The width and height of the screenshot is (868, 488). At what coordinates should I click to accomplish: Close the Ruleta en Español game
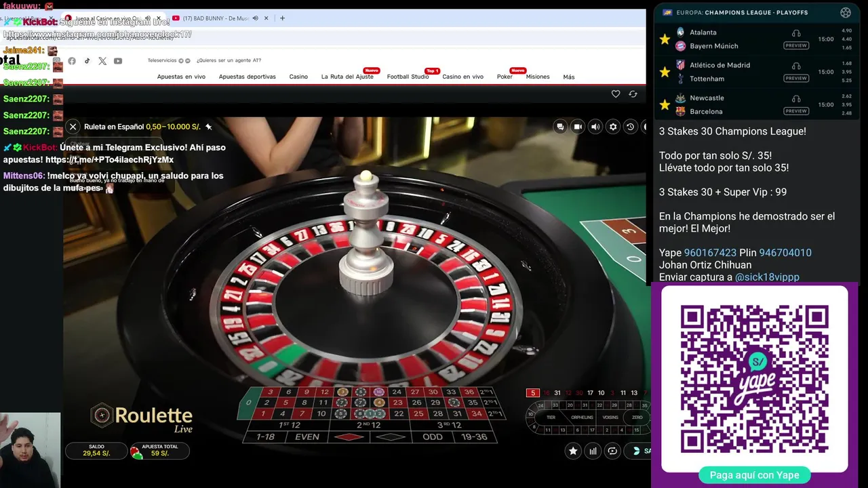tap(73, 127)
